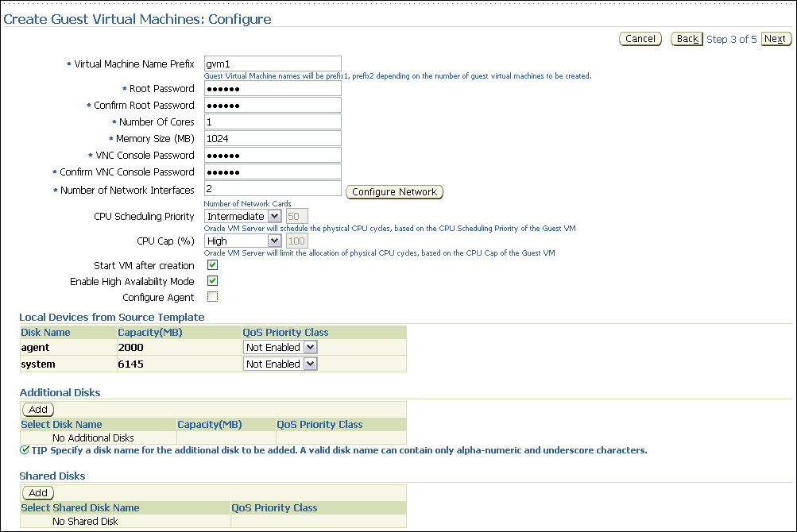Click the 'Number of Network Cards' hint text
The width and height of the screenshot is (797, 532).
[248, 204]
